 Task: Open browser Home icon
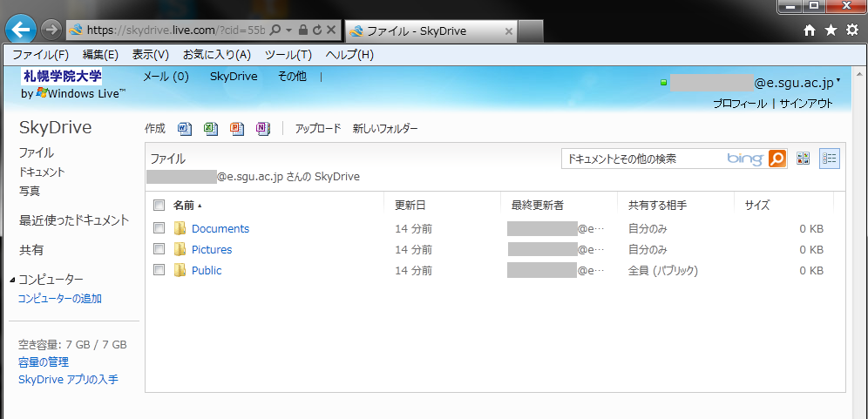tap(810, 31)
